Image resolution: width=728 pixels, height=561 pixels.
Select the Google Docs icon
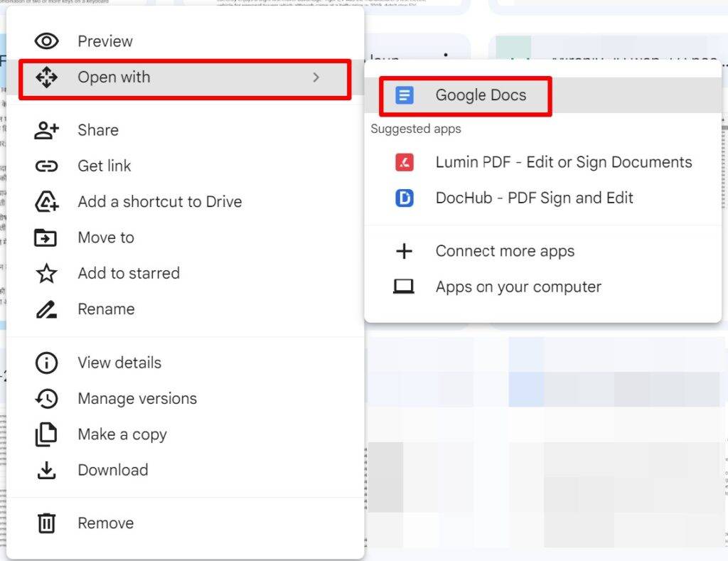click(x=405, y=95)
